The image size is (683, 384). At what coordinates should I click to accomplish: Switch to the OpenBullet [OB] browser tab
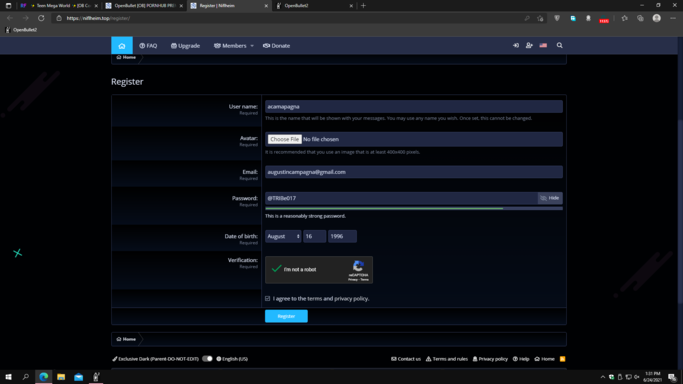pyautogui.click(x=144, y=6)
